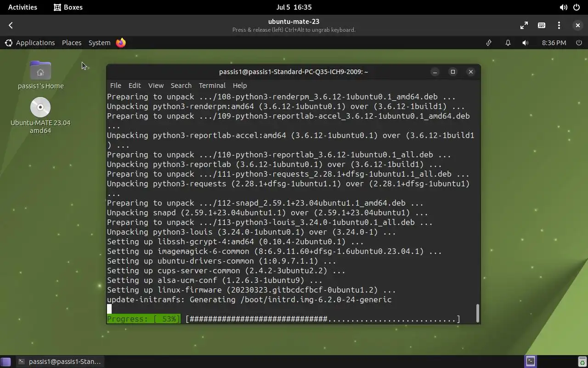Maximize the terminal window
Viewport: 588px width, 368px height.
[452, 71]
